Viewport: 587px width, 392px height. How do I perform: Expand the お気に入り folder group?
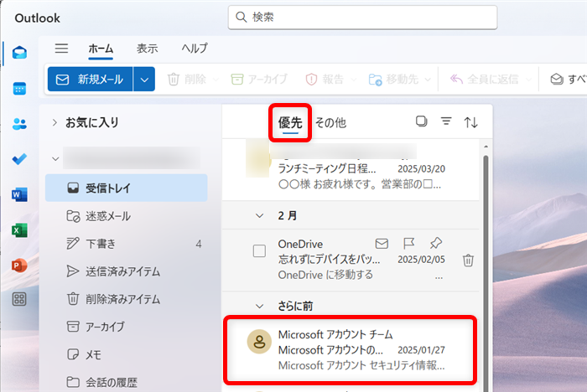pos(55,122)
